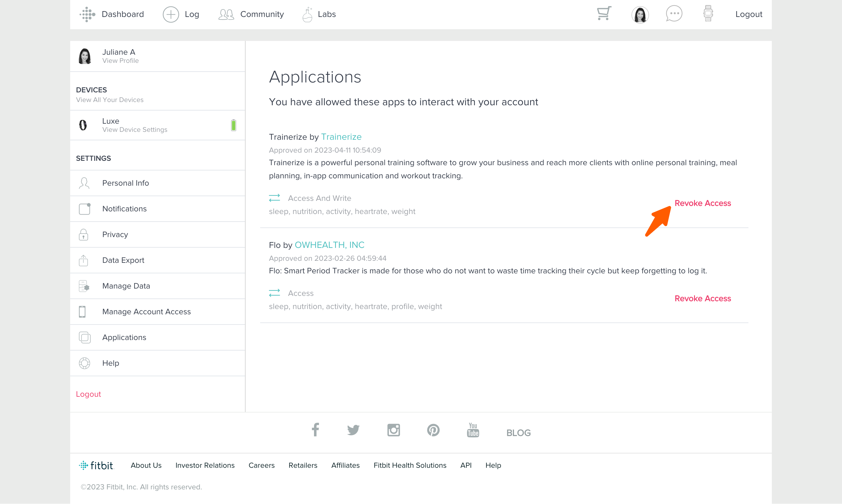The height and width of the screenshot is (504, 842).
Task: Click the green Luxe battery indicator
Action: pyautogui.click(x=233, y=125)
